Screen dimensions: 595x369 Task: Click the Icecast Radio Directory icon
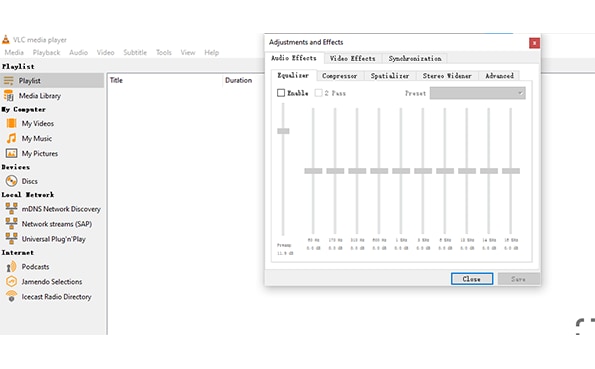pos(11,296)
